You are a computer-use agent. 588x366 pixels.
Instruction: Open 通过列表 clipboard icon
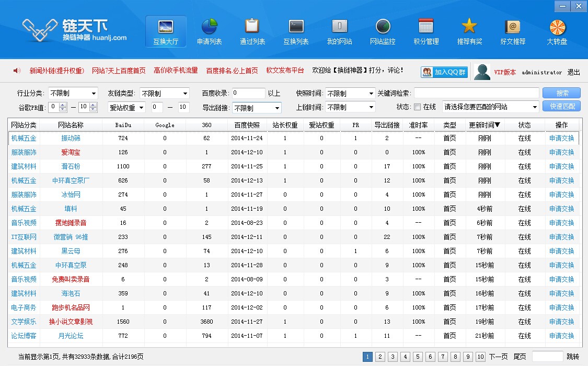click(x=252, y=27)
